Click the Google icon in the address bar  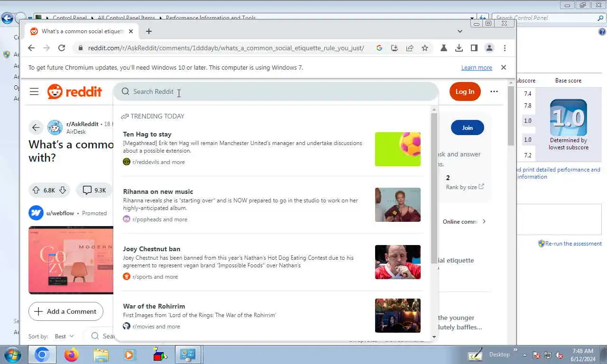click(379, 48)
